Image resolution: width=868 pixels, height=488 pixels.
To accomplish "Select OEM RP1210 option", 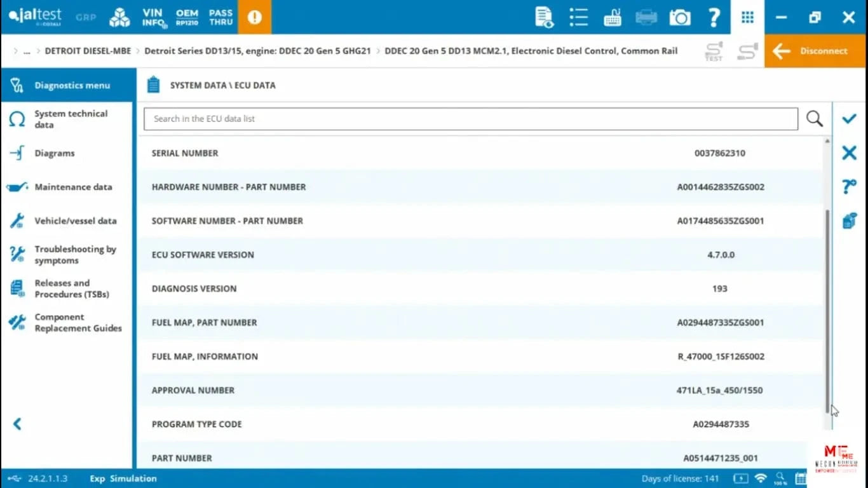I will tap(187, 17).
